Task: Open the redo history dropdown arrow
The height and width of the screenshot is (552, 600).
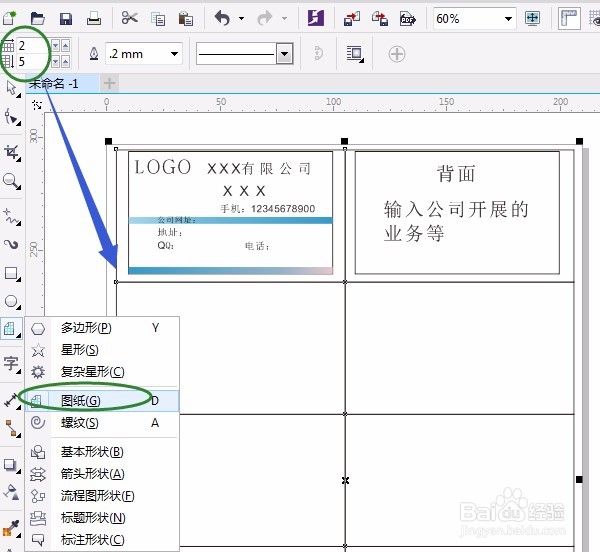Action: 284,18
